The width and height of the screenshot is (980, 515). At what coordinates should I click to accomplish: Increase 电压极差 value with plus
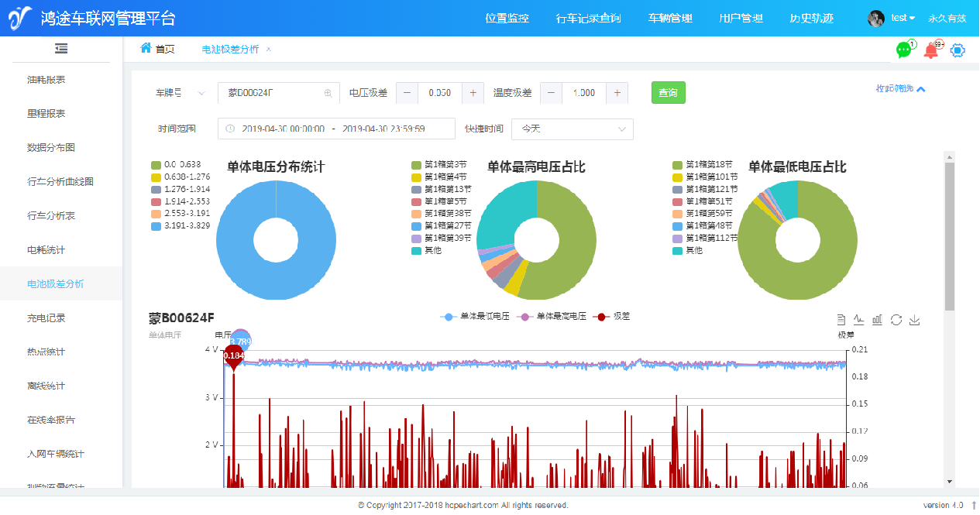point(473,93)
